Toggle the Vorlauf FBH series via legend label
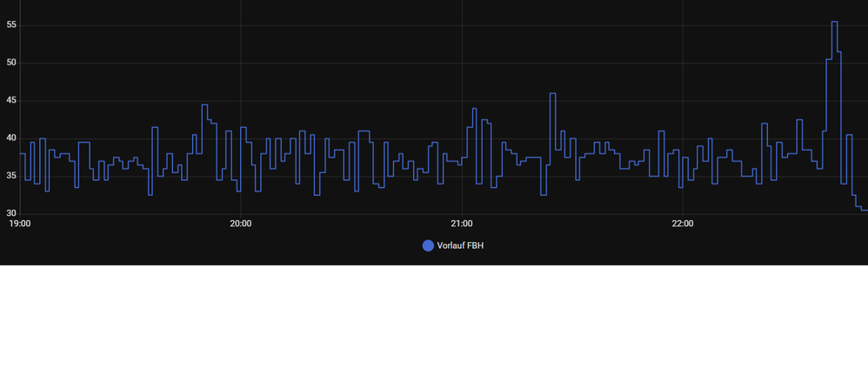This screenshot has height=376, width=868. (460, 245)
